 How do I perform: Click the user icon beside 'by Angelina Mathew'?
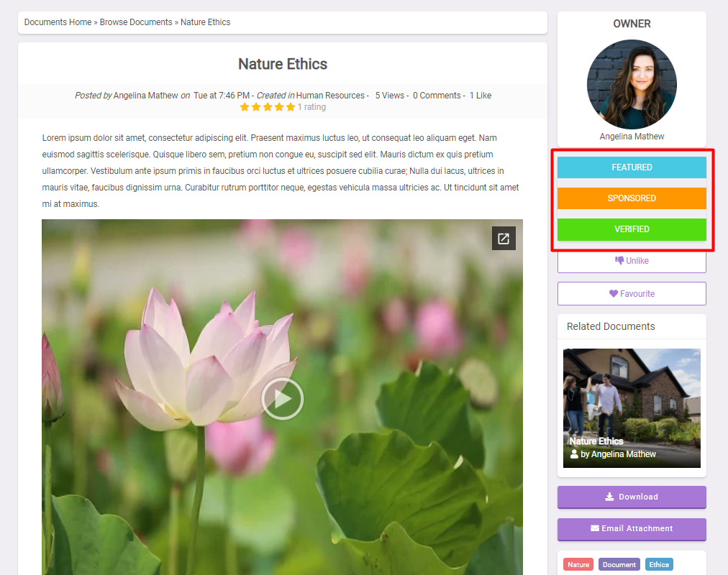point(574,454)
